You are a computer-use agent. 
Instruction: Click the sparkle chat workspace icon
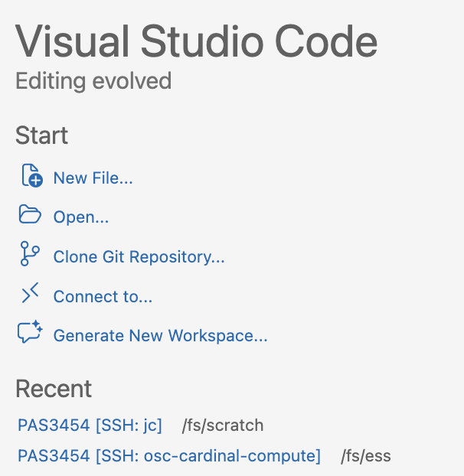tap(30, 331)
